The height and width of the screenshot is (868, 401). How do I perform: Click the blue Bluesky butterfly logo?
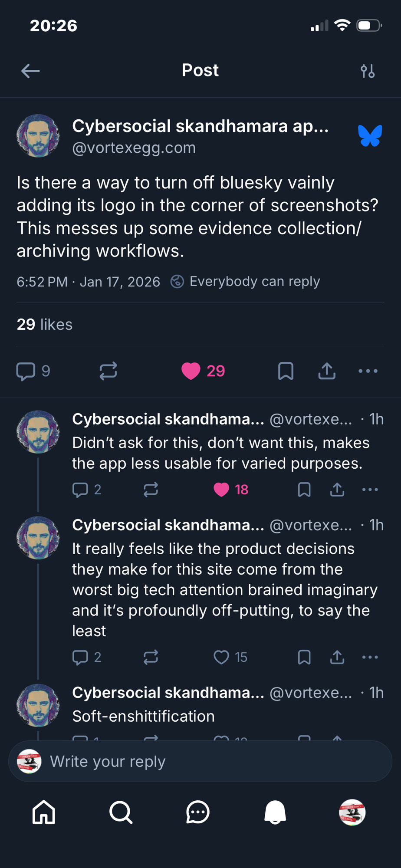coord(370,136)
